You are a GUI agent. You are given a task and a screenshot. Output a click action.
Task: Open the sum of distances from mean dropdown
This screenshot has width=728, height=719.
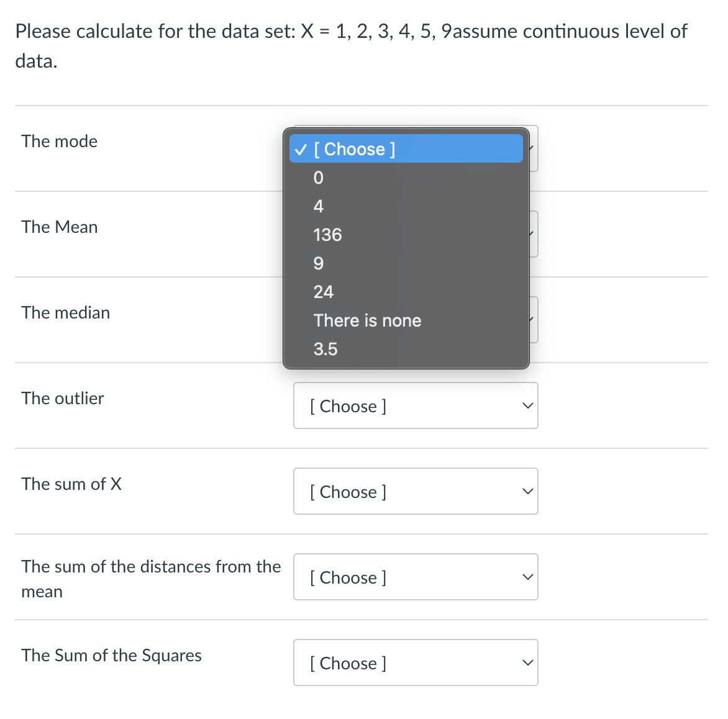click(x=415, y=577)
